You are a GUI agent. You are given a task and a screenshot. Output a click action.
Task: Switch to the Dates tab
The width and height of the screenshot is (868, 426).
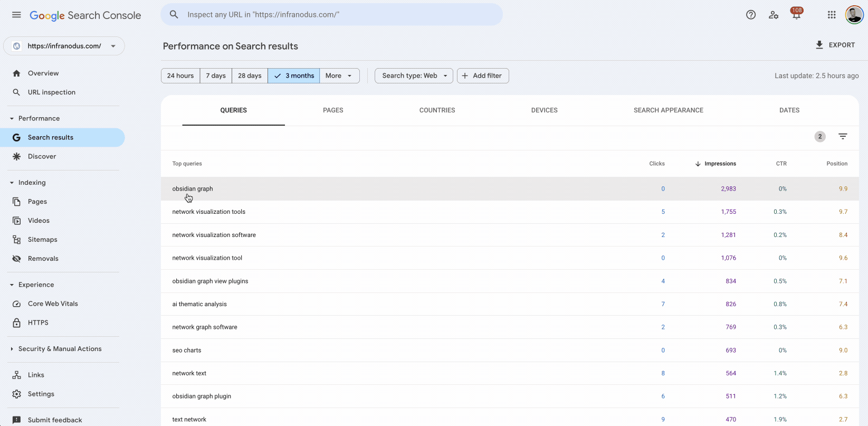pyautogui.click(x=789, y=110)
